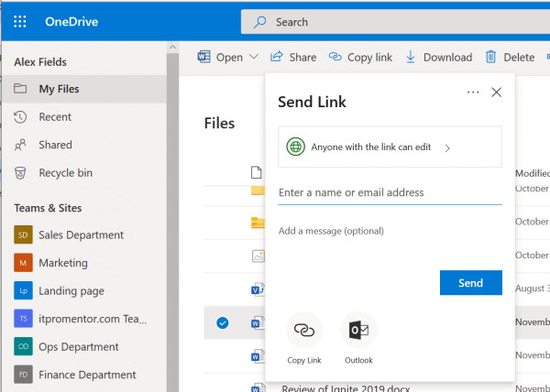The height and width of the screenshot is (392, 550).
Task: Click the OneDrive title in header
Action: [x=71, y=22]
